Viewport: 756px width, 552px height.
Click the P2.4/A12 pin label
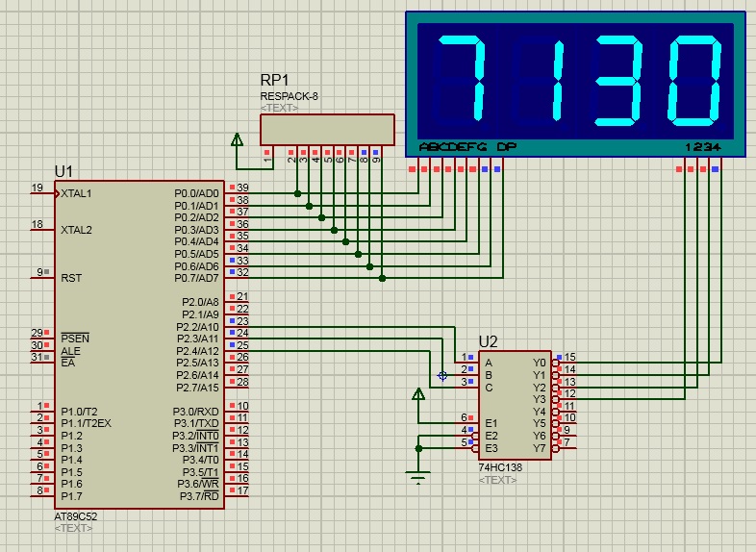[198, 351]
